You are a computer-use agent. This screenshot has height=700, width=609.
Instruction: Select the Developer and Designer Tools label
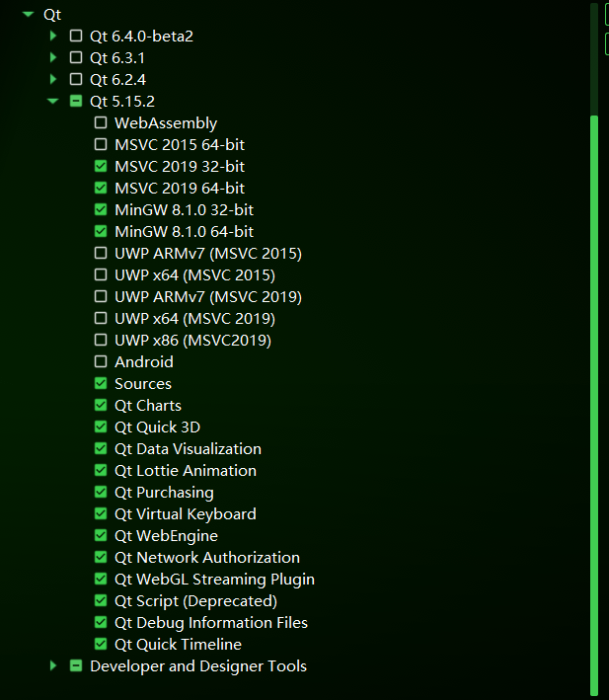[x=198, y=666]
